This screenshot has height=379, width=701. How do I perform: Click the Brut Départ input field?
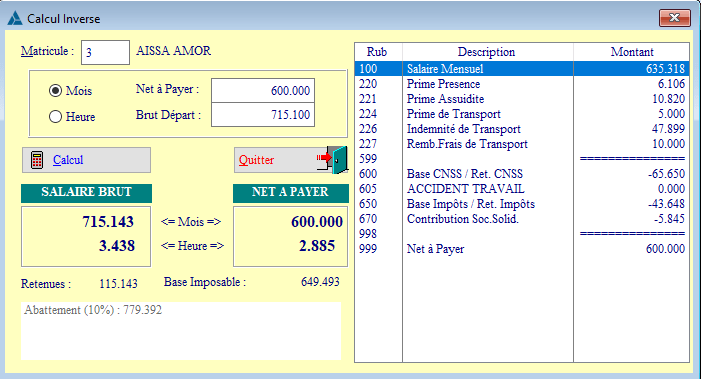pyautogui.click(x=263, y=115)
